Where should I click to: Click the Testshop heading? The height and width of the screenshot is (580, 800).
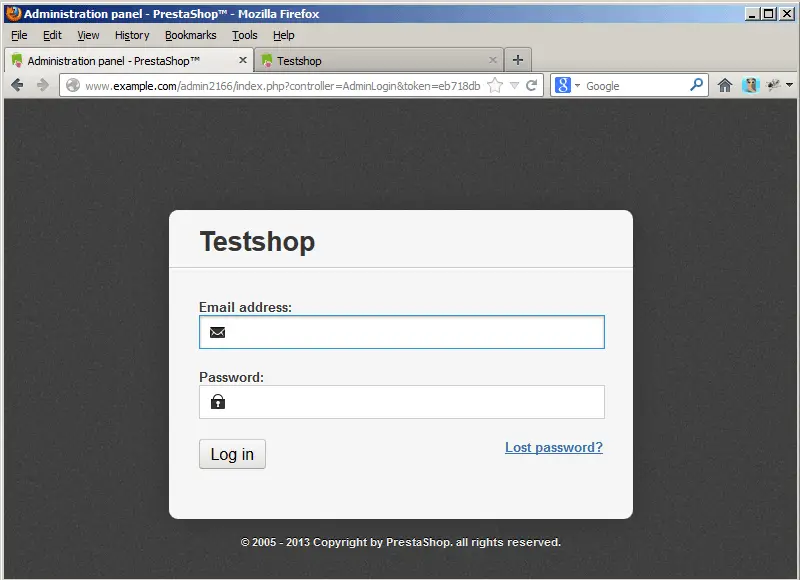257,241
